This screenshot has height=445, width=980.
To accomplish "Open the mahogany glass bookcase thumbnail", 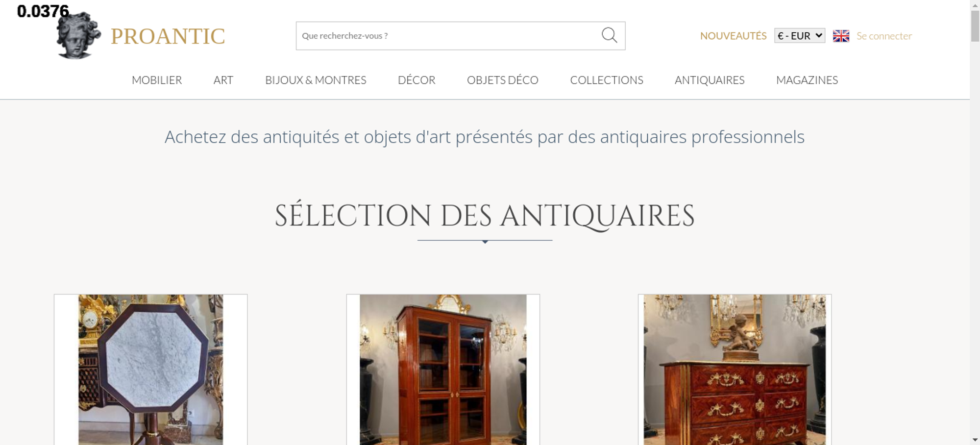I will [x=443, y=370].
